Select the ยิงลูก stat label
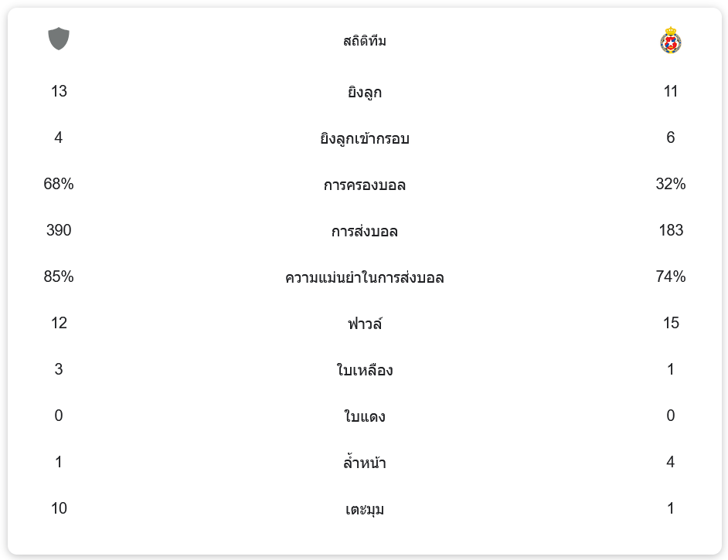The width and height of the screenshot is (728, 560). pyautogui.click(x=365, y=93)
